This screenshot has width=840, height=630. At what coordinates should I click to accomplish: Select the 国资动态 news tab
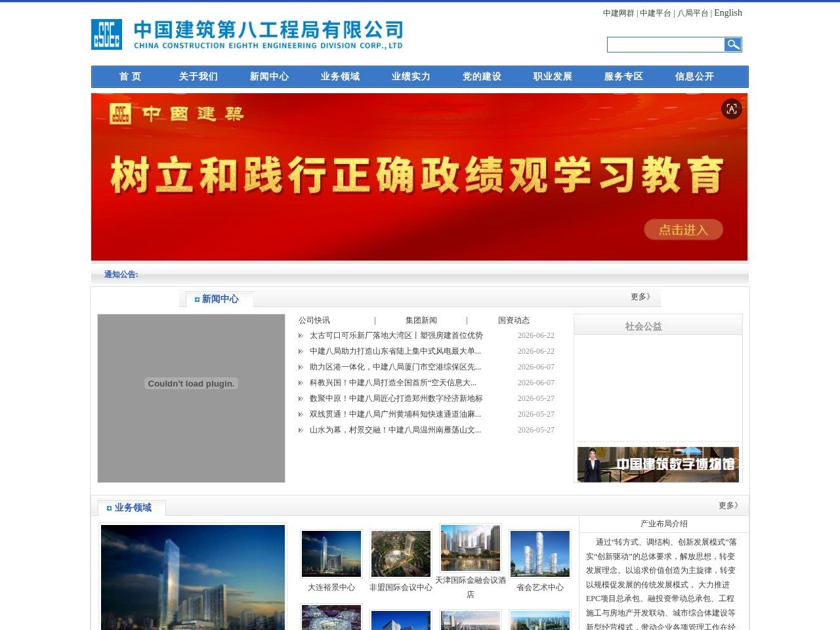[514, 320]
